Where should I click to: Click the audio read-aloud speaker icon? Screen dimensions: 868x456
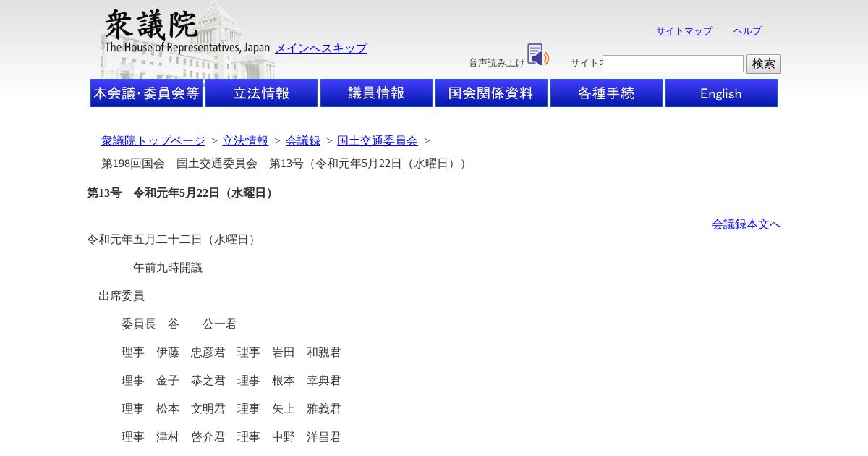pyautogui.click(x=537, y=55)
